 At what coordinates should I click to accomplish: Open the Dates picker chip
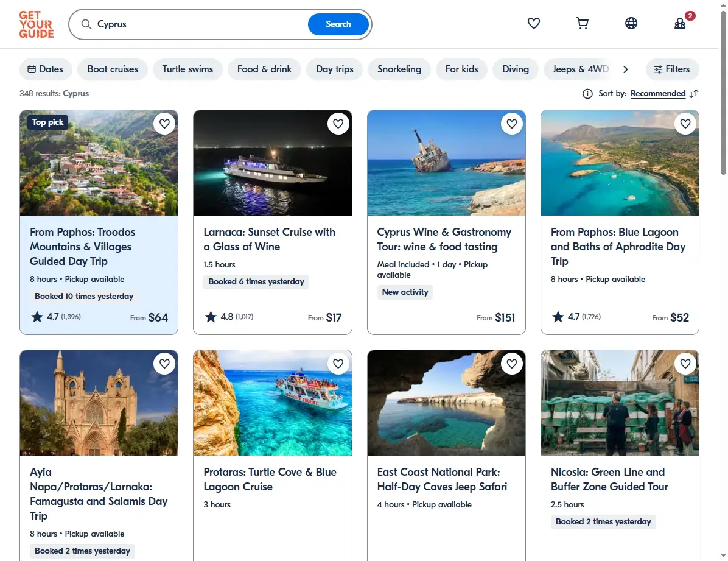pos(46,69)
